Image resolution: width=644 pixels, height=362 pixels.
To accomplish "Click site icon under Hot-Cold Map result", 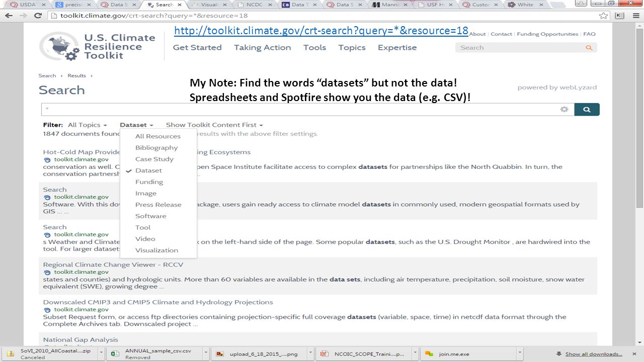I will (47, 159).
